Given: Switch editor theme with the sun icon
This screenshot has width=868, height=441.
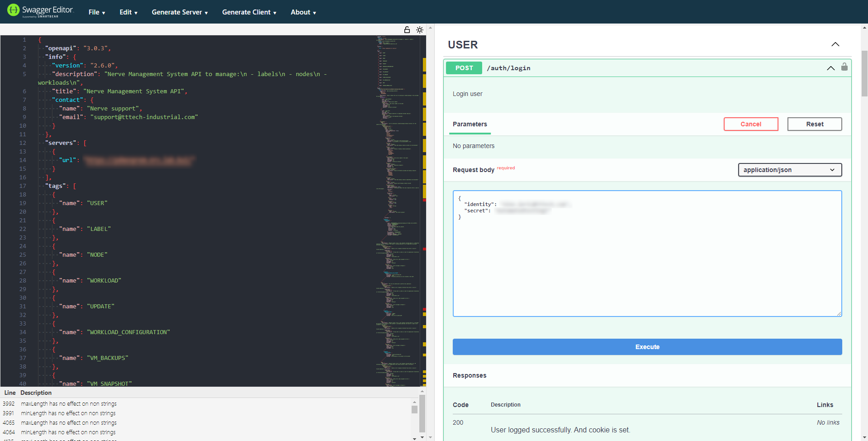Looking at the screenshot, I should [x=420, y=30].
